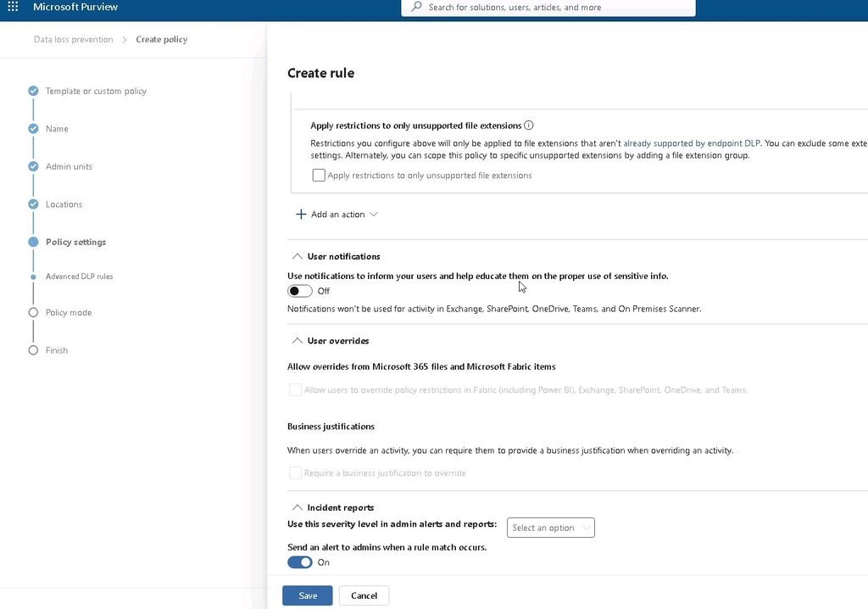Click info icon beside unsupported file extensions
Viewport: 868px width, 609px height.
coord(529,126)
